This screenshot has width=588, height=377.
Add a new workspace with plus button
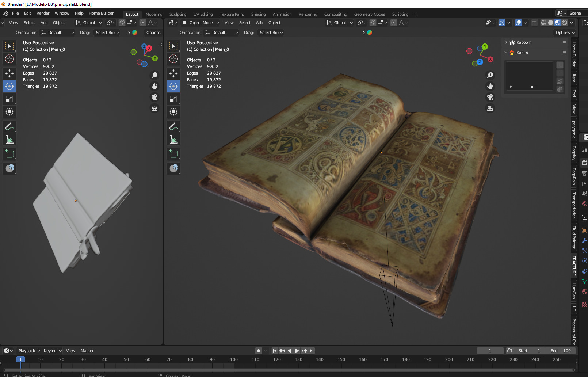coord(416,14)
